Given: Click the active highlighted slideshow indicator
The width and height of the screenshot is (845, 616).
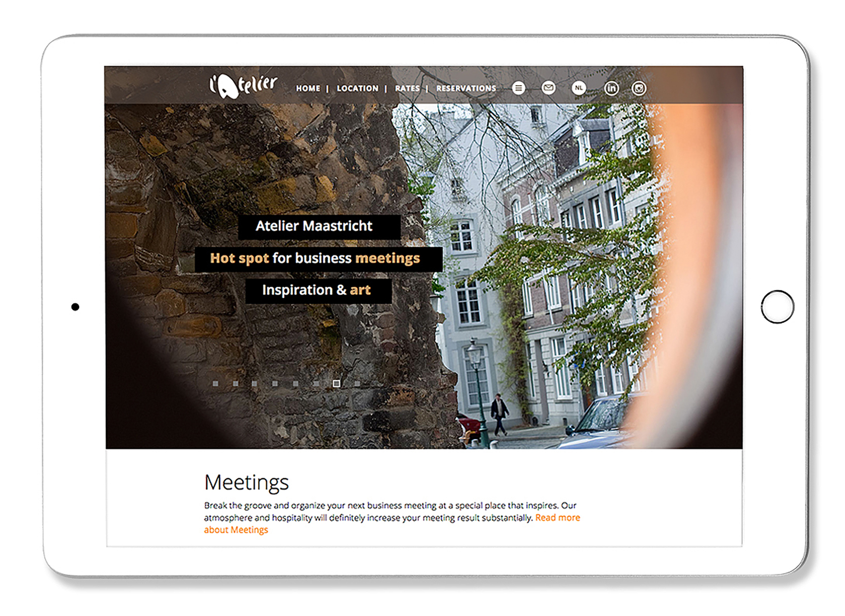Looking at the screenshot, I should [x=336, y=384].
